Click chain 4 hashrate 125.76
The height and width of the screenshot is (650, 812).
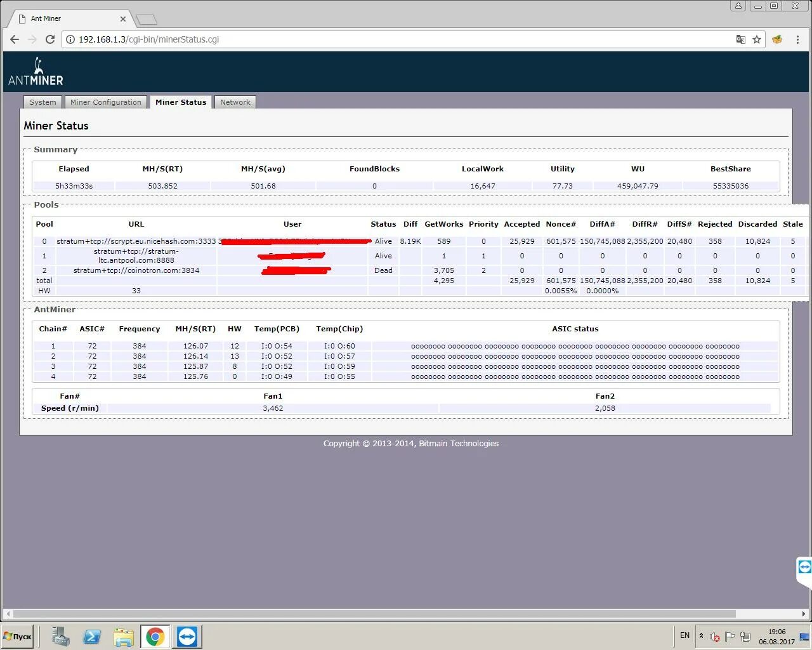[195, 377]
